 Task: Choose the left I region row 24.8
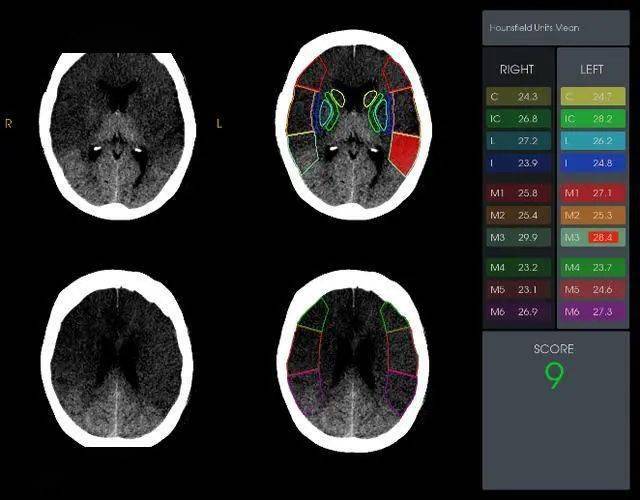pyautogui.click(x=593, y=163)
